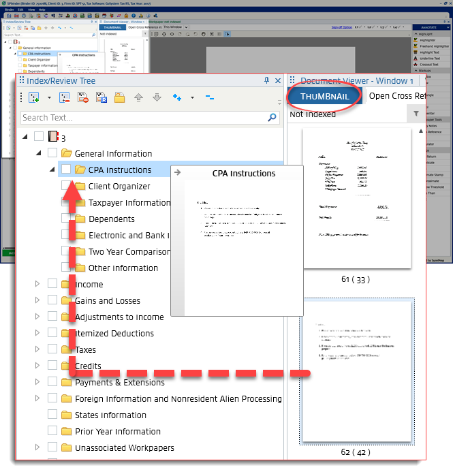Image resolution: width=453 pixels, height=476 pixels.
Task: Click the enlarged THUMBNAIL tab
Action: (324, 96)
